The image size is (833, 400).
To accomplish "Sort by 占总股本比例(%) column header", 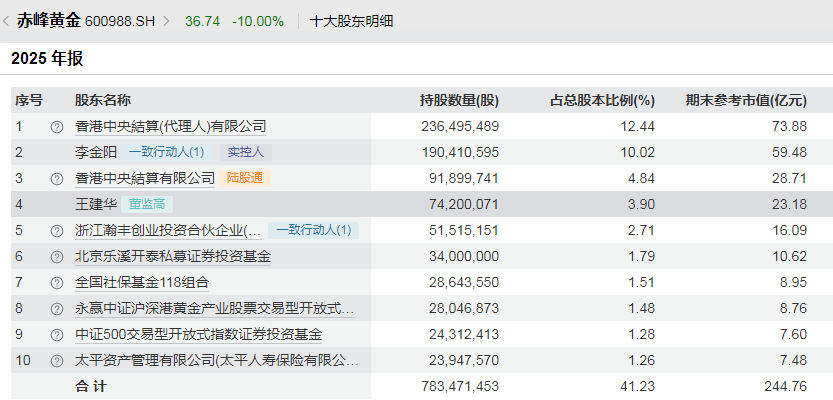I will point(602,100).
